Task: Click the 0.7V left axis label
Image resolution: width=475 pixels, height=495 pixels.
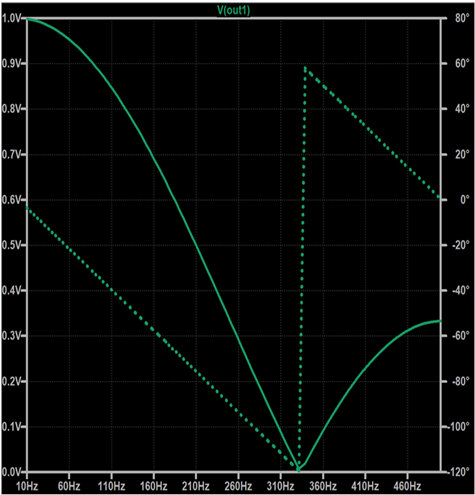Action: point(12,154)
